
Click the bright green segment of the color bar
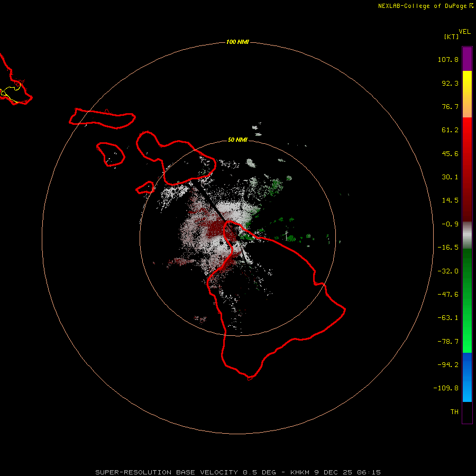tap(467, 300)
